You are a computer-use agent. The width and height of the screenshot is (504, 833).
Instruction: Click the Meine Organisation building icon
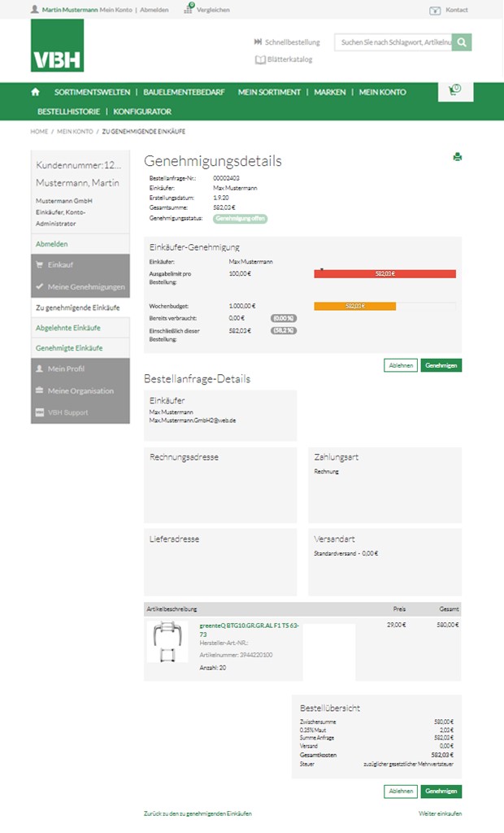39,390
